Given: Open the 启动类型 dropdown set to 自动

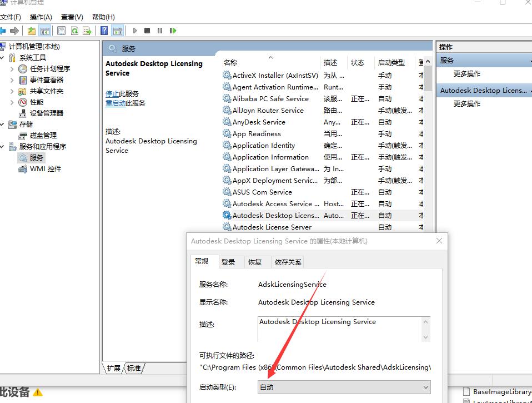Looking at the screenshot, I should click(344, 387).
